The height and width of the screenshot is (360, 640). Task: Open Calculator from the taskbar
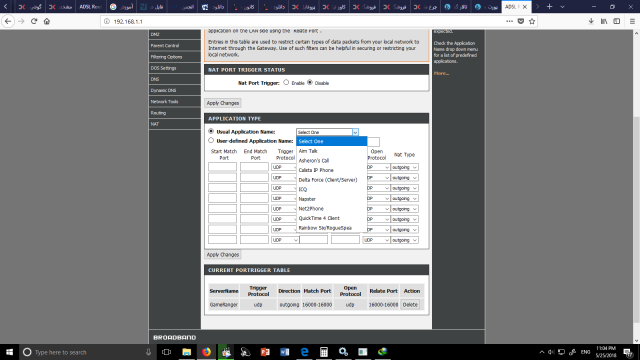[324, 352]
